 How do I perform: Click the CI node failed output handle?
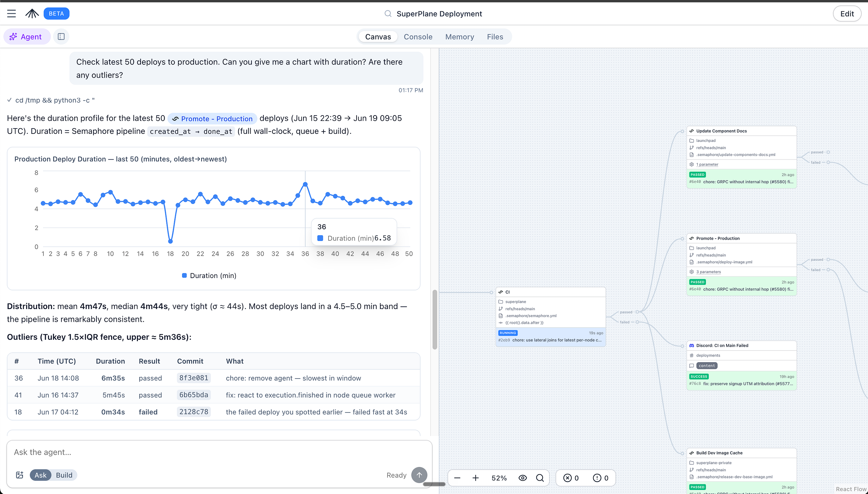[x=637, y=322]
